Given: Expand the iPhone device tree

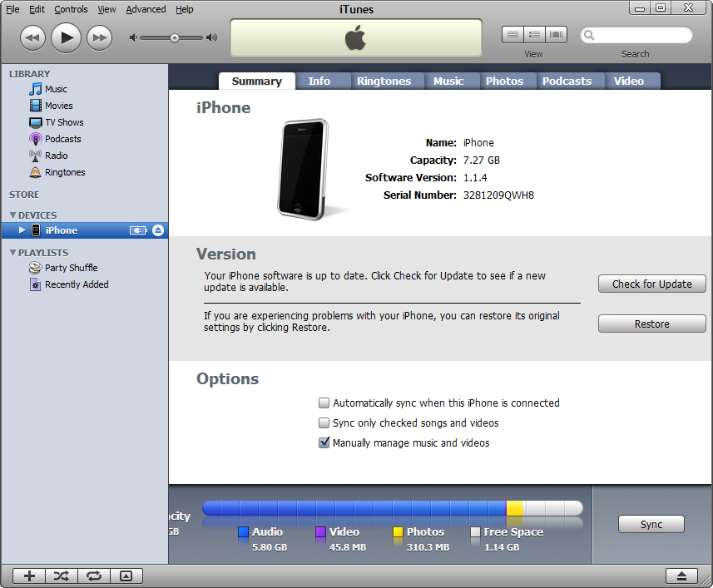Looking at the screenshot, I should tap(22, 230).
